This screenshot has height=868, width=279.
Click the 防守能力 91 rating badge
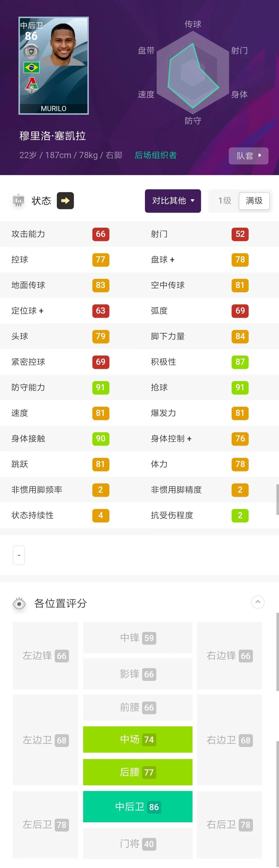tap(100, 388)
